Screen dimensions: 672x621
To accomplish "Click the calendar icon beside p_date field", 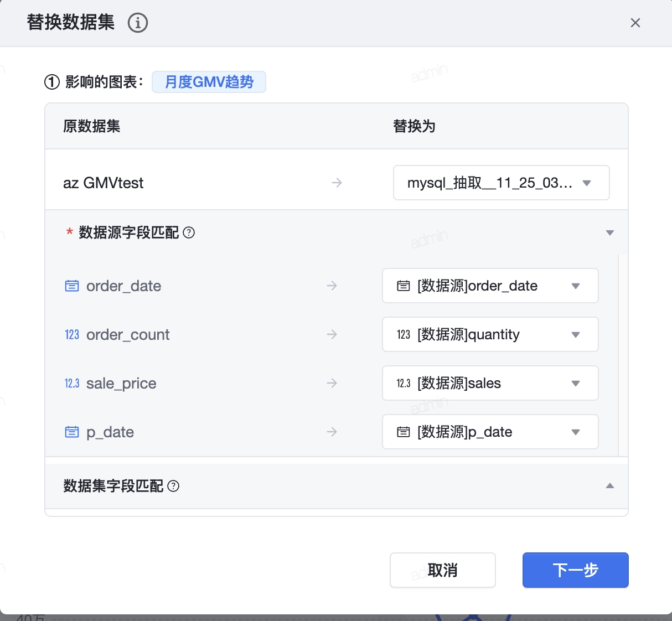I will coord(72,432).
